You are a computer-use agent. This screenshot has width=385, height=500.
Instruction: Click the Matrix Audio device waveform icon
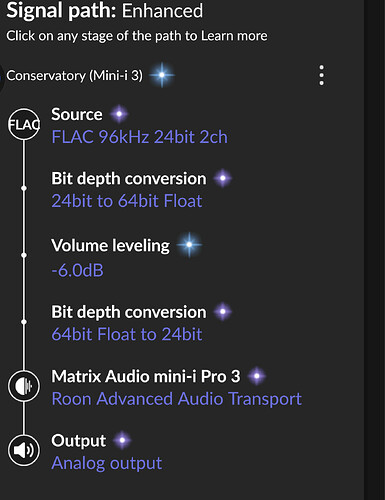click(24, 386)
